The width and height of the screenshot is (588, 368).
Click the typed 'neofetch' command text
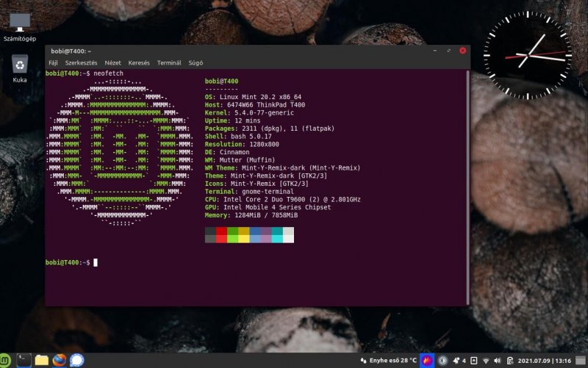click(x=108, y=73)
